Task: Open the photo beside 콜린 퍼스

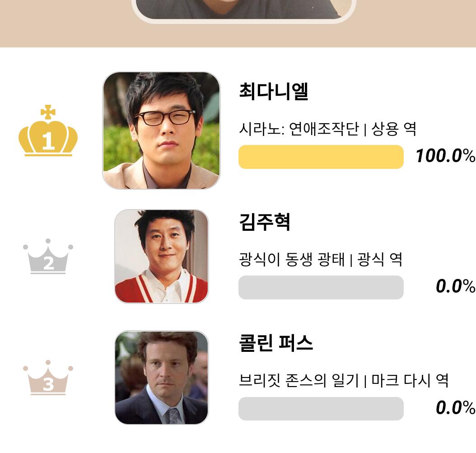Action: pyautogui.click(x=161, y=378)
